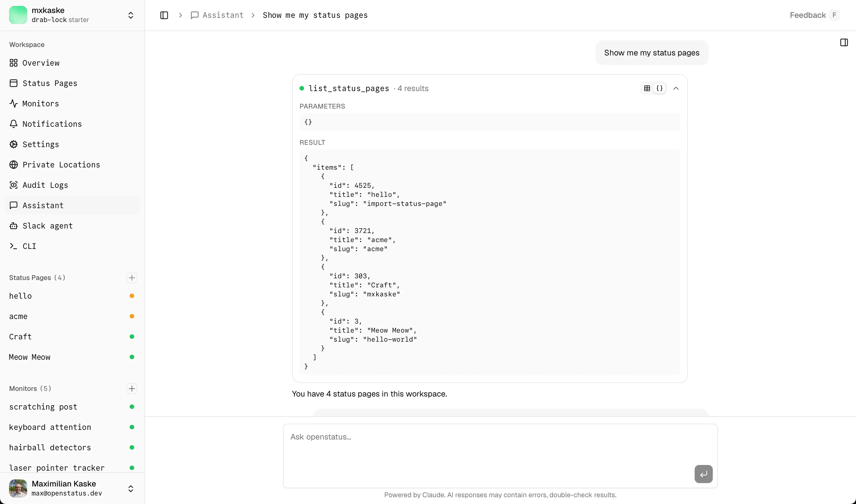This screenshot has width=856, height=504.
Task: Open the scratching post monitor
Action: pos(72,407)
